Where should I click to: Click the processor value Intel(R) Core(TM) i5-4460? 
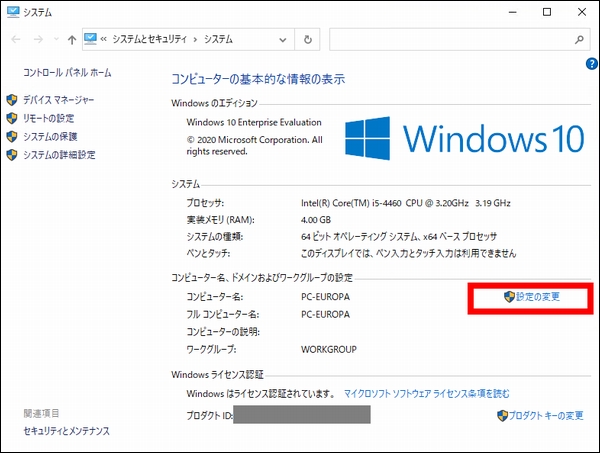pos(351,203)
